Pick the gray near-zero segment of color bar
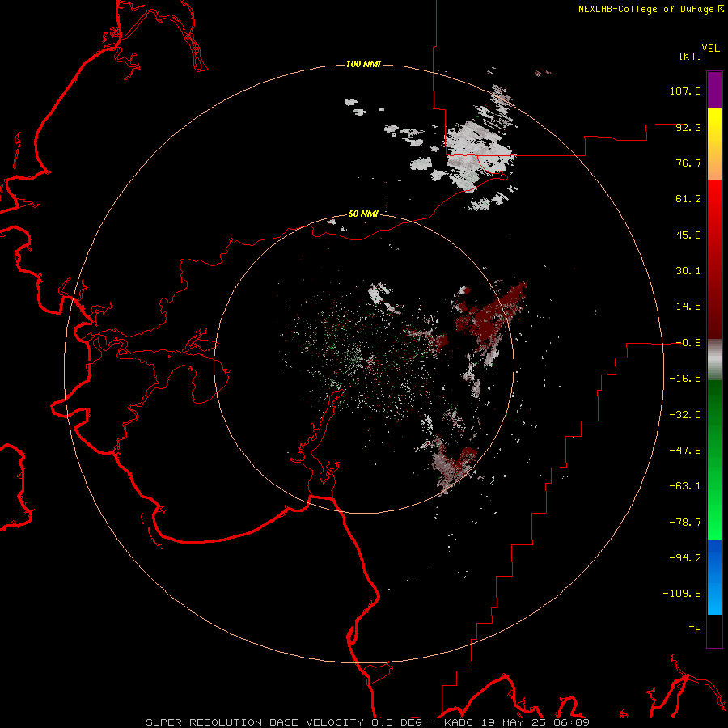 pyautogui.click(x=714, y=360)
